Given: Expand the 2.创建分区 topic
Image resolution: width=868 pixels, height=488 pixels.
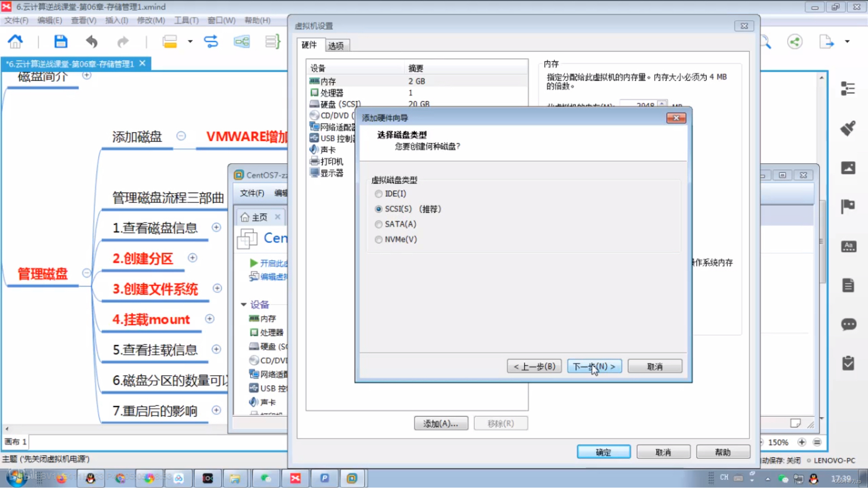Looking at the screenshot, I should pos(193,258).
